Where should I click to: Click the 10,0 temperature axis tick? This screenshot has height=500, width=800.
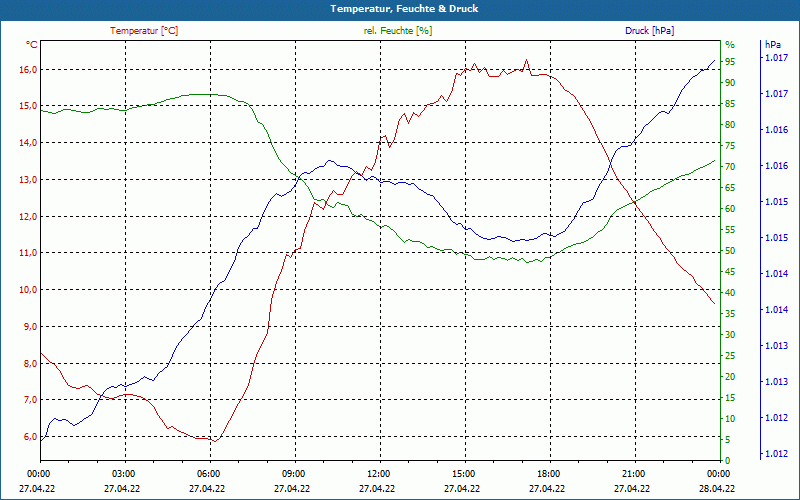[29, 290]
